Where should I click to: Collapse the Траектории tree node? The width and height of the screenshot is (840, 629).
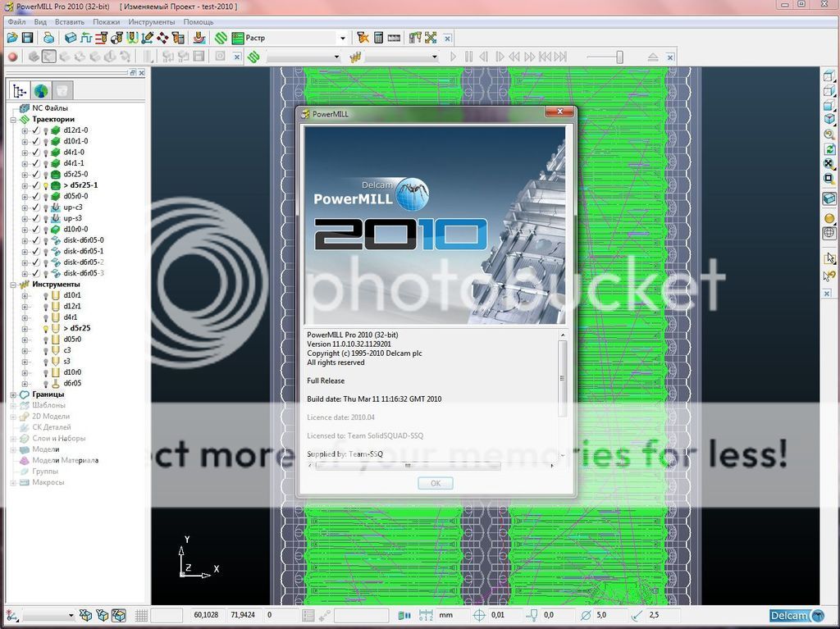[13, 120]
